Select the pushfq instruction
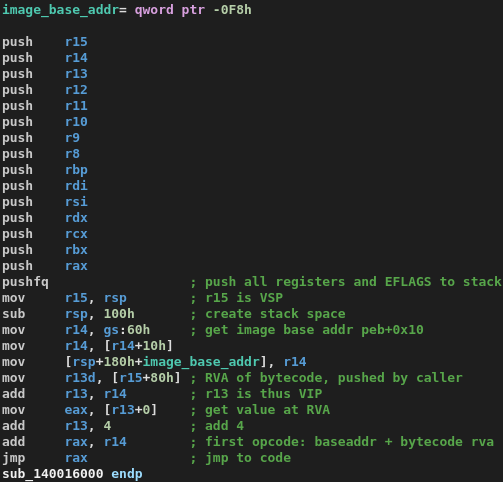Image resolution: width=503 pixels, height=482 pixels. point(25,282)
